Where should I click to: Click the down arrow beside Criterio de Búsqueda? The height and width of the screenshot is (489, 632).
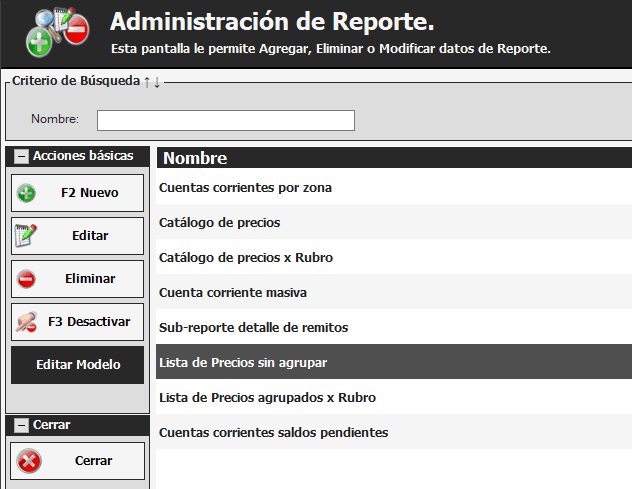click(156, 82)
